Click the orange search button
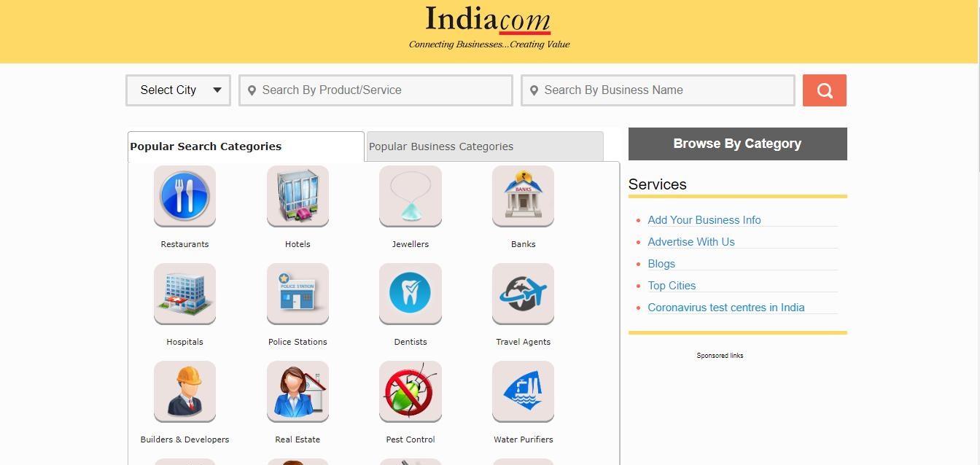 (x=825, y=90)
